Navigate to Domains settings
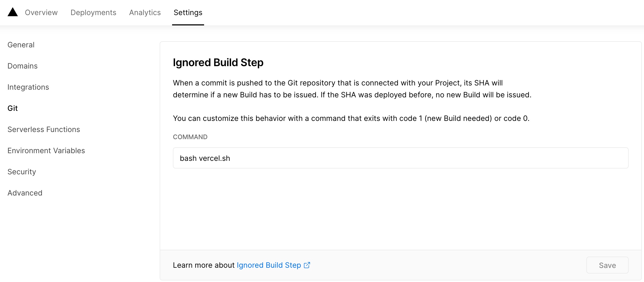 click(22, 66)
